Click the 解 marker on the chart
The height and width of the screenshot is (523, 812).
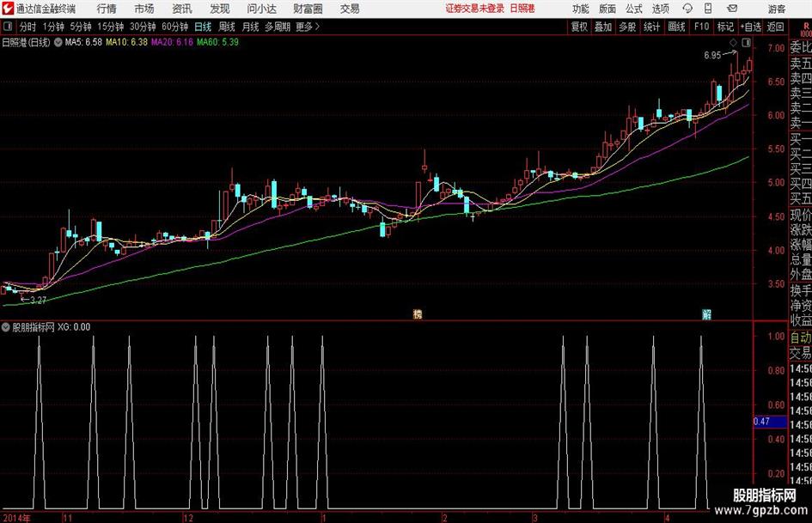(706, 313)
